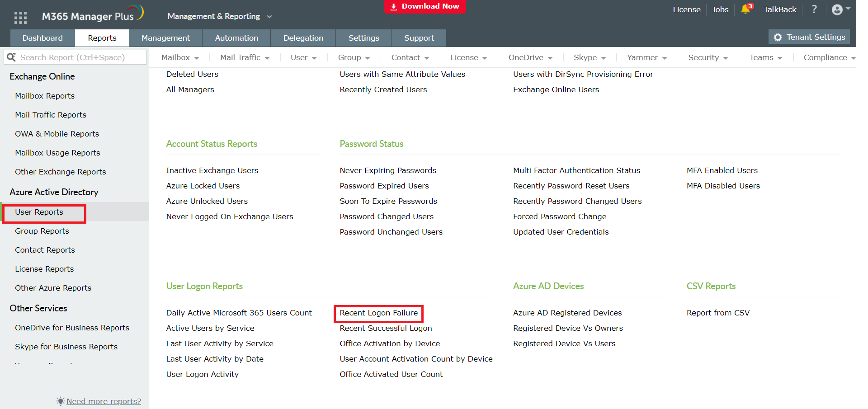Open the Mailbox reports dropdown
This screenshot has height=409, width=868.
[179, 57]
